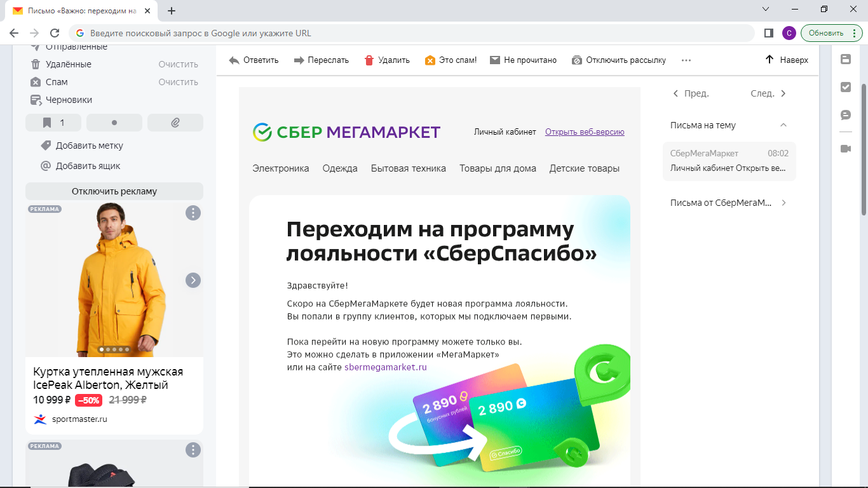The height and width of the screenshot is (488, 868).
Task: Toggle the browser side panel icon
Action: click(x=768, y=33)
